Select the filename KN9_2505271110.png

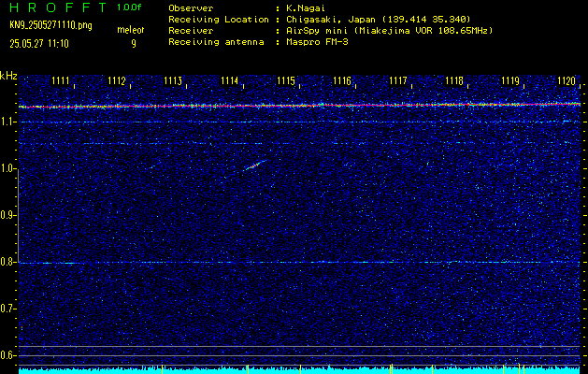tap(50, 25)
